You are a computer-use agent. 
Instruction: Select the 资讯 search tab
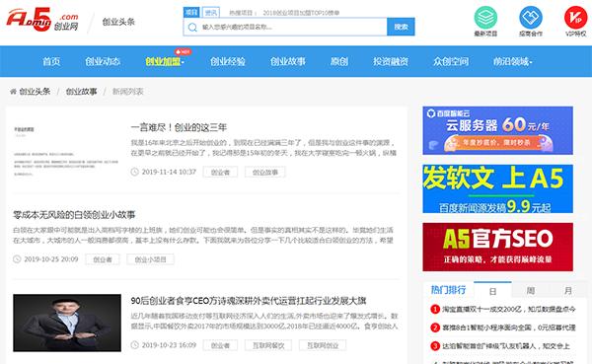(x=211, y=13)
